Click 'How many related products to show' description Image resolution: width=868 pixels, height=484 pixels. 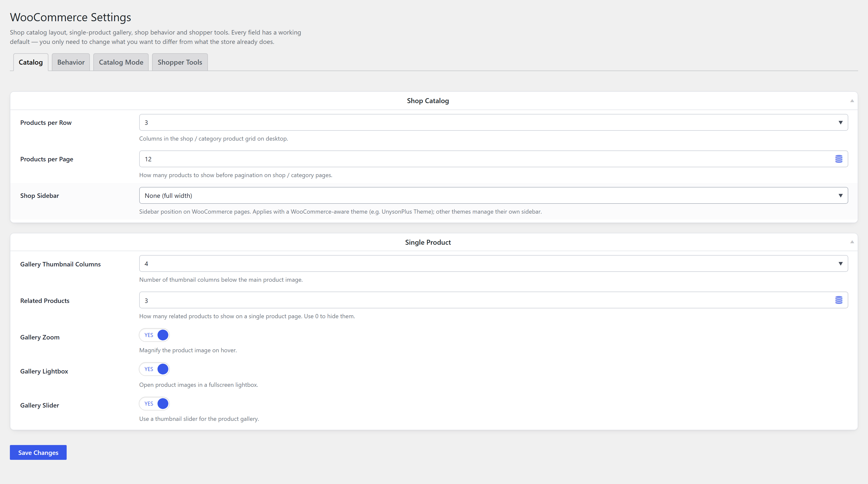247,316
